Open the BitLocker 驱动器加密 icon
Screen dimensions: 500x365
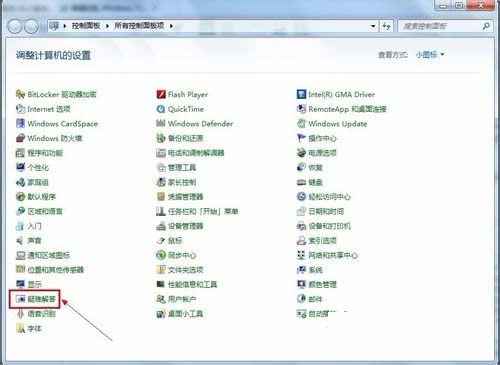[x=20, y=94]
